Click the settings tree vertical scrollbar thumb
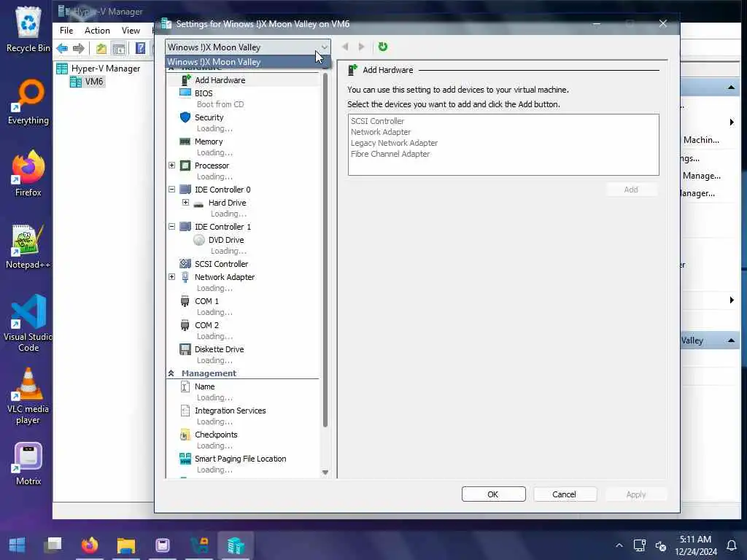Viewport: 747px width, 560px height. [x=325, y=250]
